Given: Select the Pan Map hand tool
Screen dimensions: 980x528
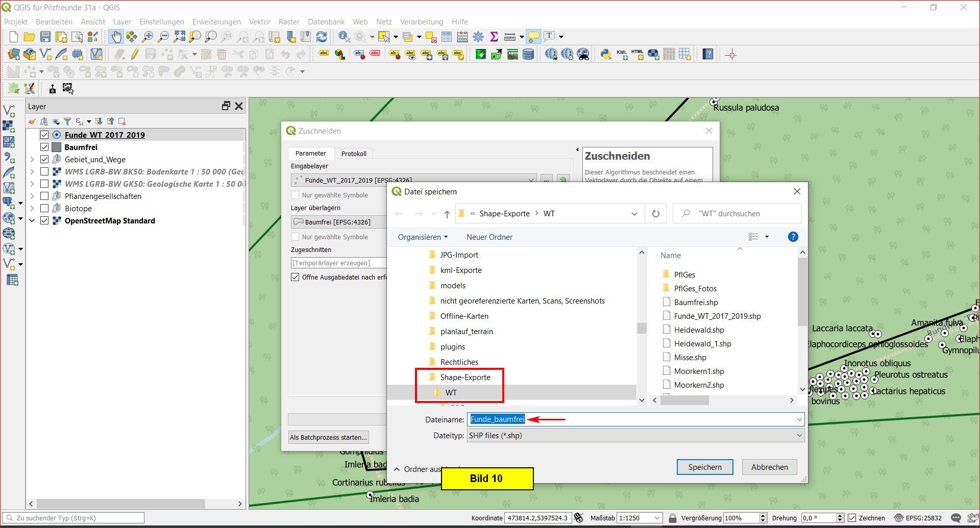Looking at the screenshot, I should click(x=116, y=37).
